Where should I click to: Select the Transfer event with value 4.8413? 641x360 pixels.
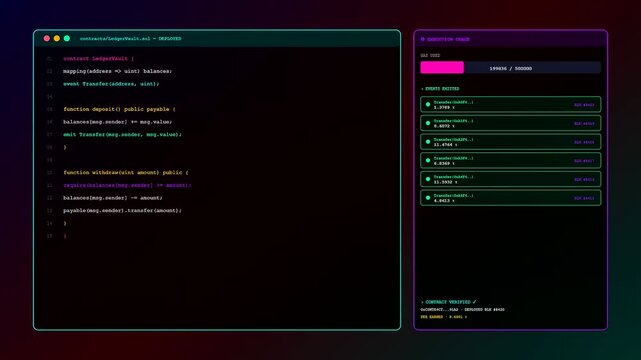[x=511, y=198]
